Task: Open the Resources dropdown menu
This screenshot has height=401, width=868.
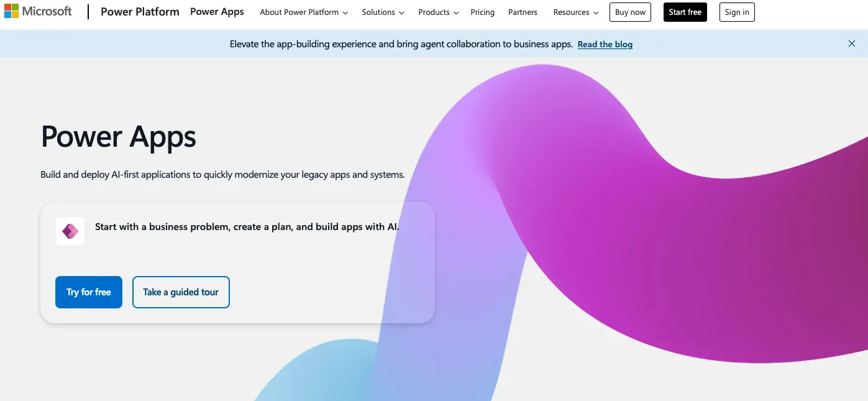Action: click(x=576, y=12)
